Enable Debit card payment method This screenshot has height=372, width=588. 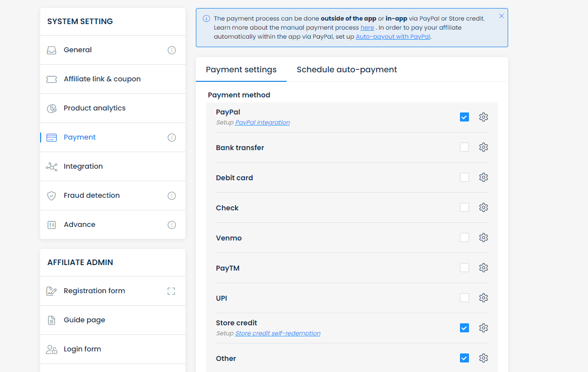[x=464, y=177]
